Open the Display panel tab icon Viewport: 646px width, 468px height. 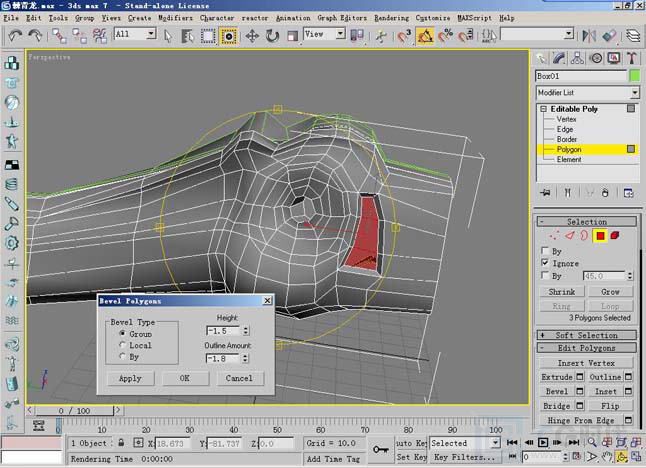click(x=614, y=58)
